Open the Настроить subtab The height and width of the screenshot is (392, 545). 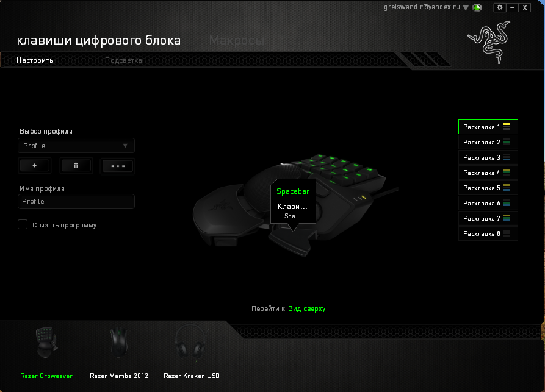coord(35,60)
